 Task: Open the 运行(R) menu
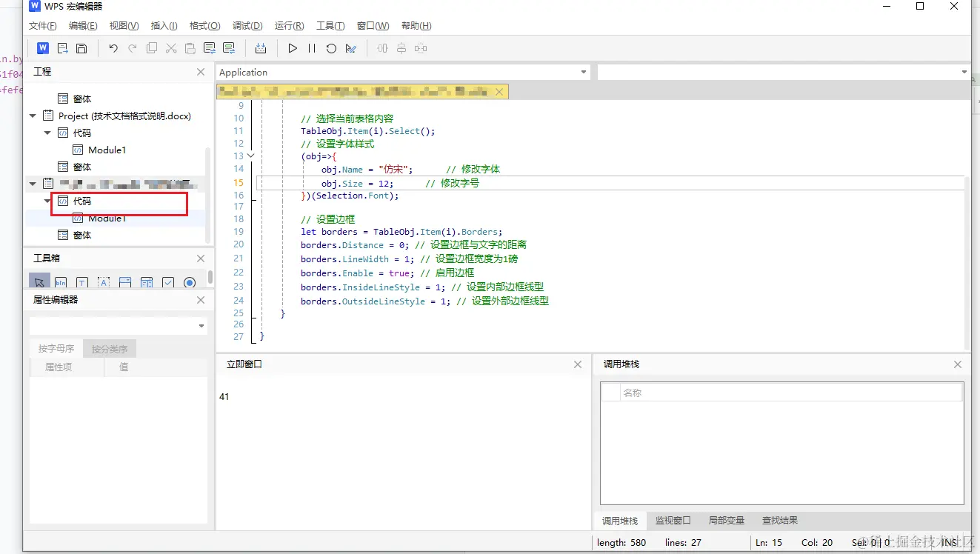(290, 26)
